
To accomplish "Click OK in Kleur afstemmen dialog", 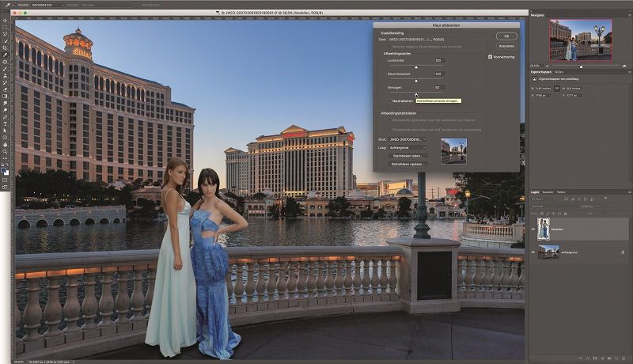I will click(x=506, y=36).
